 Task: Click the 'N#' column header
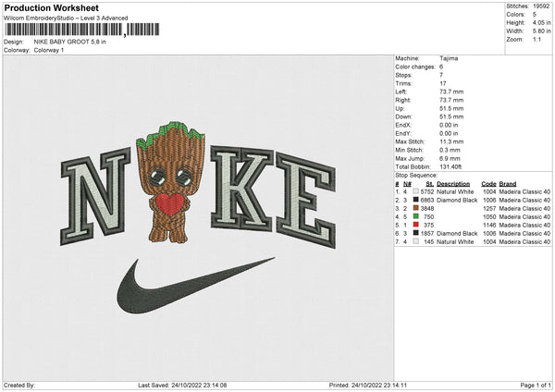point(407,184)
